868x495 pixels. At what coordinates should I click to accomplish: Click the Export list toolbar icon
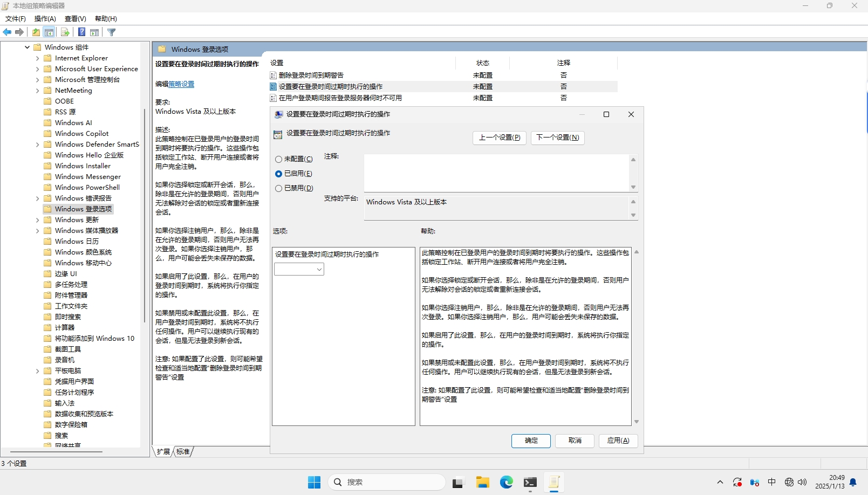point(65,32)
